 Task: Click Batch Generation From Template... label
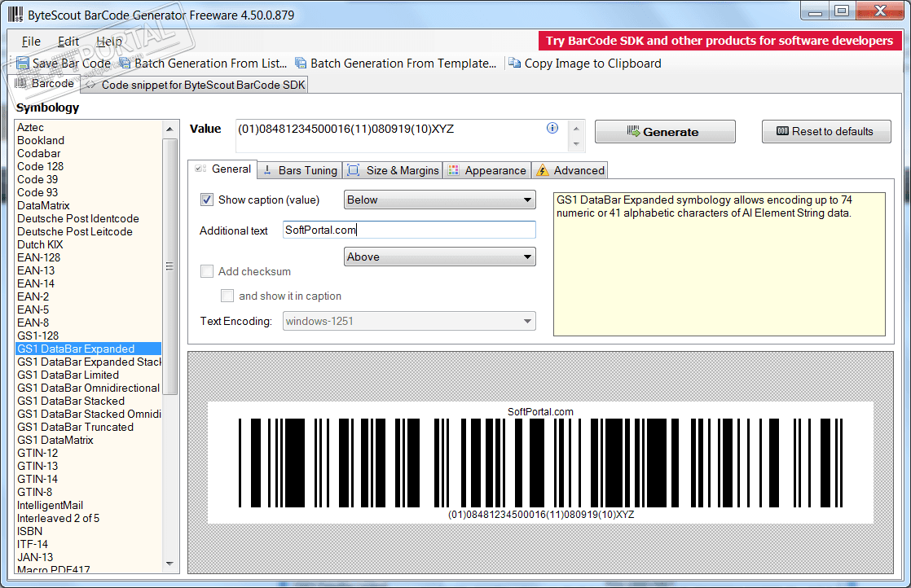coord(403,64)
